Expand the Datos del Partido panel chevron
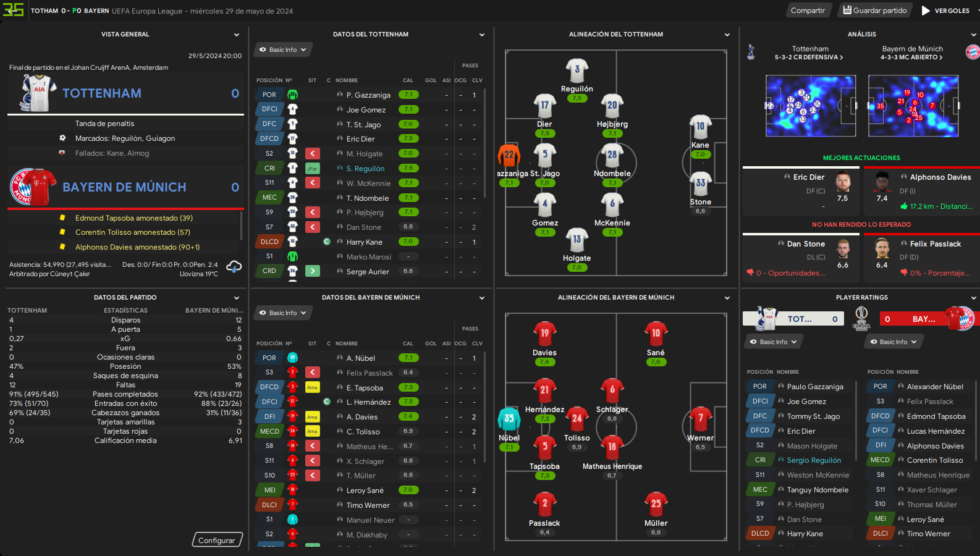The height and width of the screenshot is (556, 980). [x=237, y=298]
